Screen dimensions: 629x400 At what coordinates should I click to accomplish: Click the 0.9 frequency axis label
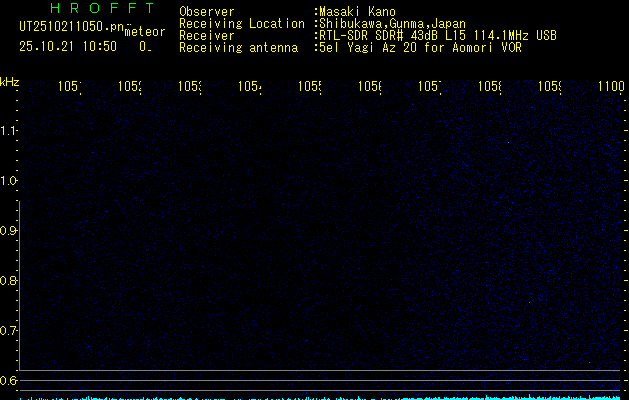coord(8,230)
